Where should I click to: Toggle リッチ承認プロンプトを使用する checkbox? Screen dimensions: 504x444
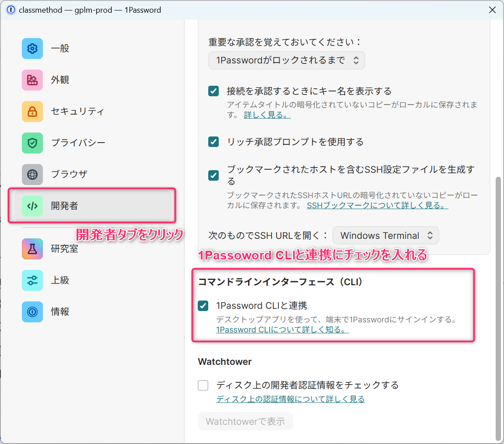point(213,142)
